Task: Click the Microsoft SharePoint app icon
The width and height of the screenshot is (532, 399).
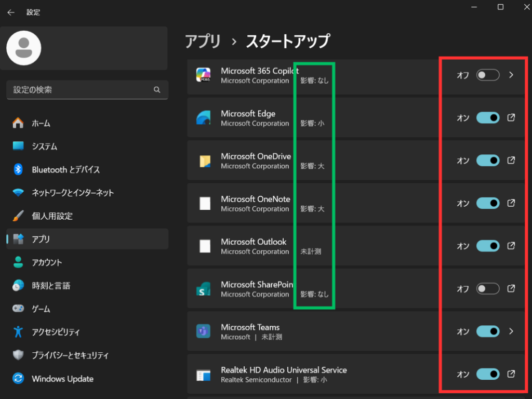Action: tap(203, 289)
